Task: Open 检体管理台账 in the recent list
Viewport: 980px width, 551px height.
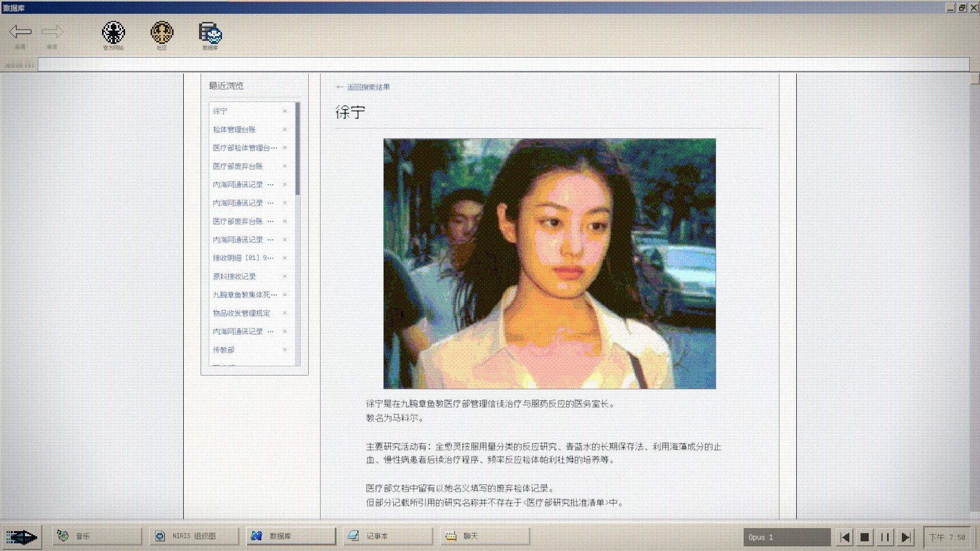Action: tap(234, 129)
